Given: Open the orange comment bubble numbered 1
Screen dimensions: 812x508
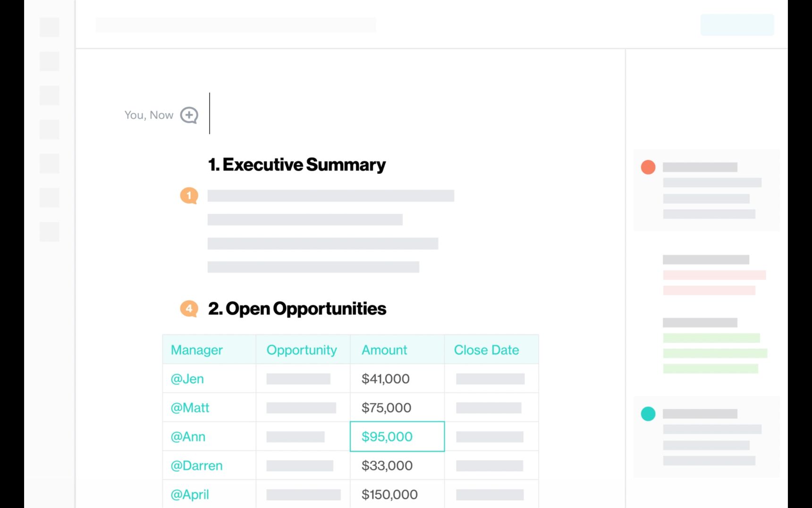Looking at the screenshot, I should (x=189, y=195).
